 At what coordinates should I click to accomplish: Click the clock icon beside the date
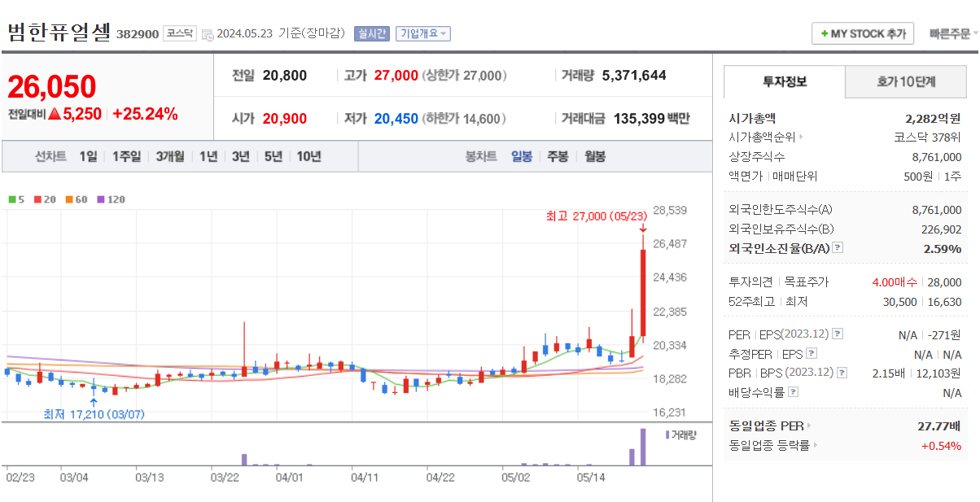tap(208, 34)
